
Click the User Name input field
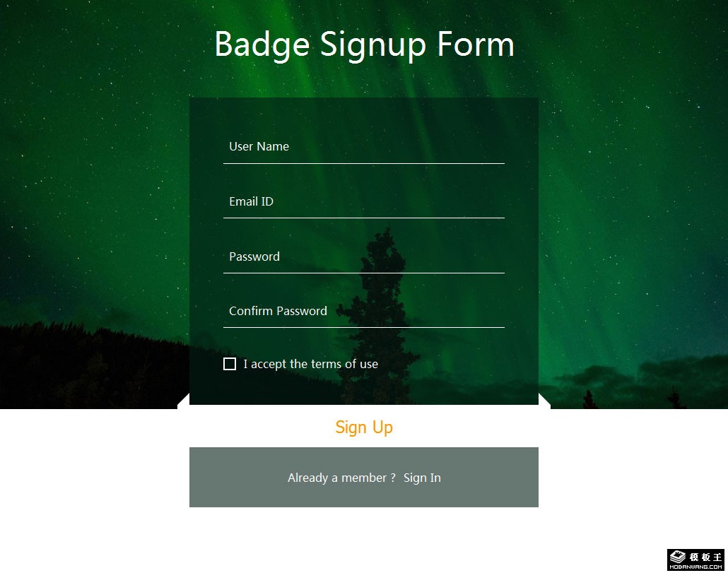pyautogui.click(x=363, y=147)
